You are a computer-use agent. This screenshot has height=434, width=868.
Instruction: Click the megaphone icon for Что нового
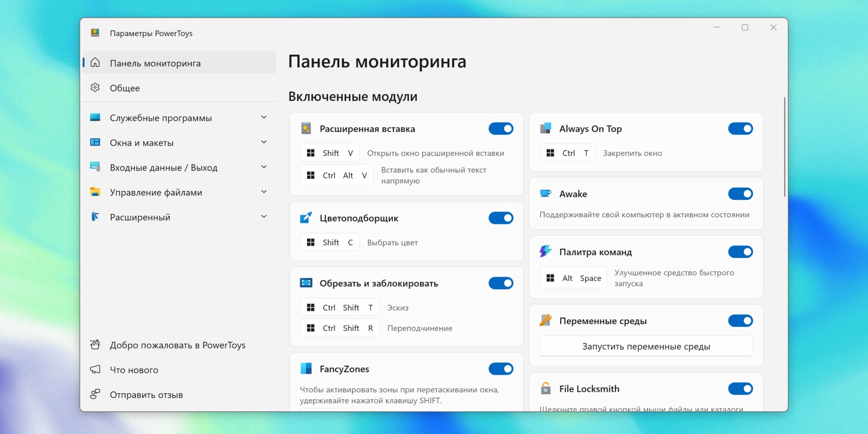pyautogui.click(x=95, y=369)
